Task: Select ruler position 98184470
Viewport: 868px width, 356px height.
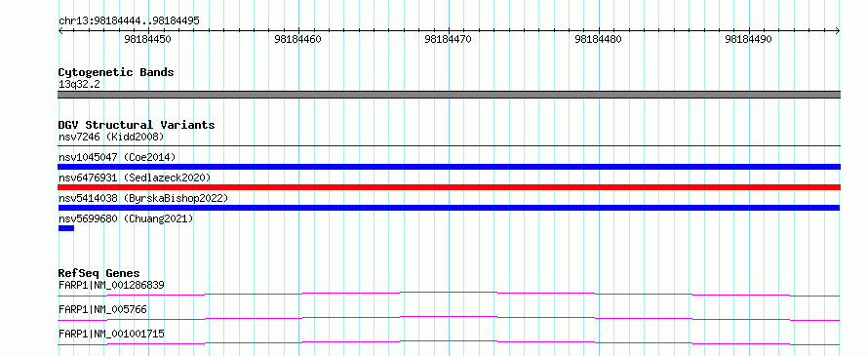Action: (449, 39)
